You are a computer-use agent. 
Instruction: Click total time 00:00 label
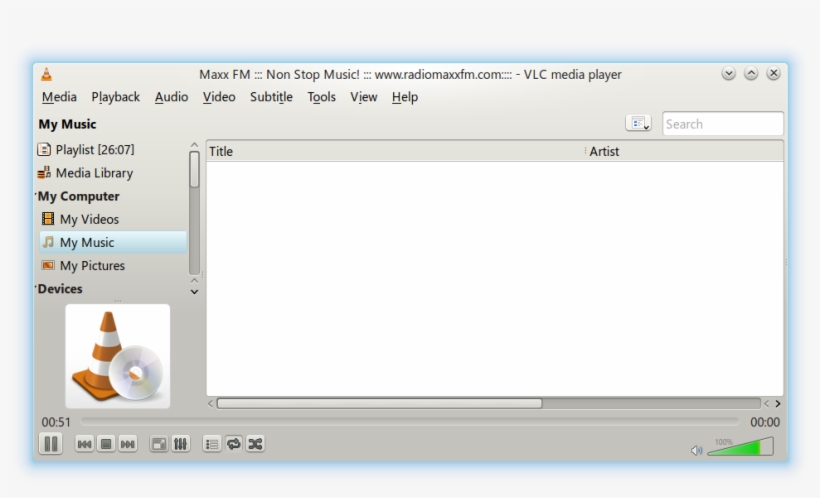[x=765, y=422]
